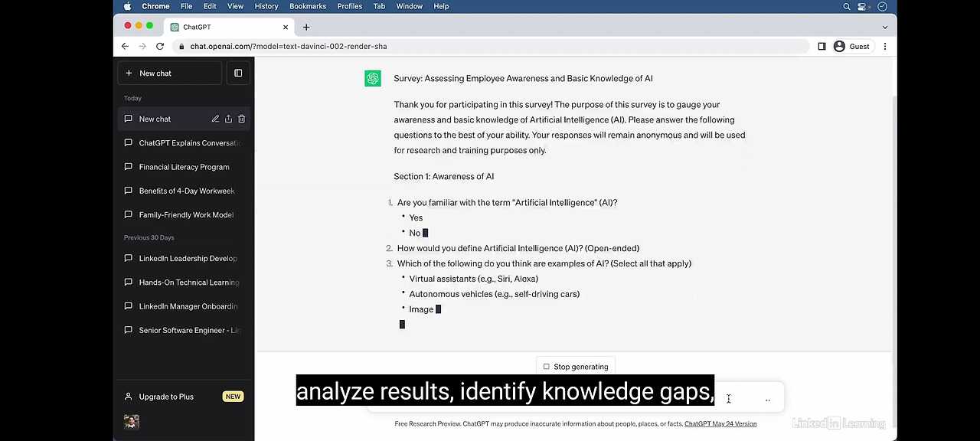This screenshot has width=980, height=441.
Task: Open the ChatGPT May 24 Version link
Action: click(720, 423)
